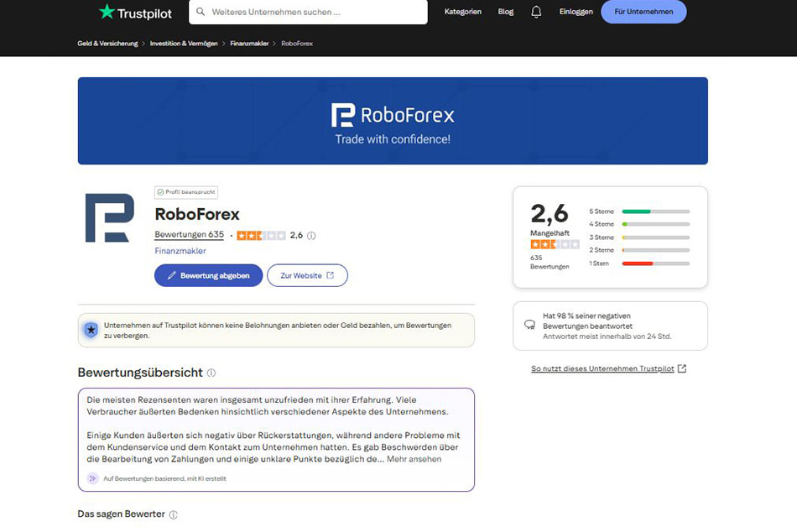Click the speech bubble reply icon

pyautogui.click(x=529, y=325)
